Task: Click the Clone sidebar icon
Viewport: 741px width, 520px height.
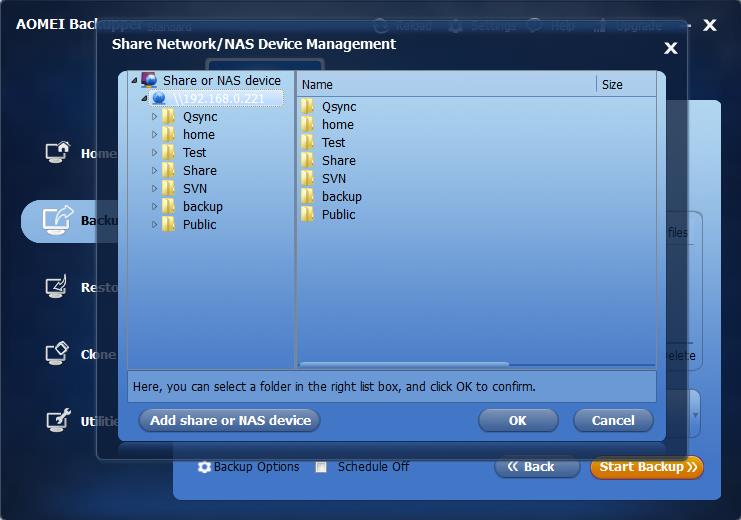Action: [57, 353]
